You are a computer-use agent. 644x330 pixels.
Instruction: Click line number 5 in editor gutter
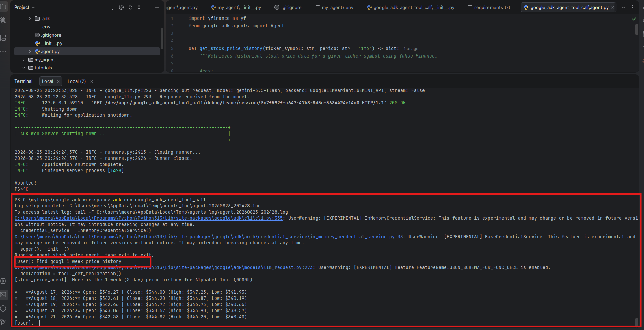[x=172, y=49]
